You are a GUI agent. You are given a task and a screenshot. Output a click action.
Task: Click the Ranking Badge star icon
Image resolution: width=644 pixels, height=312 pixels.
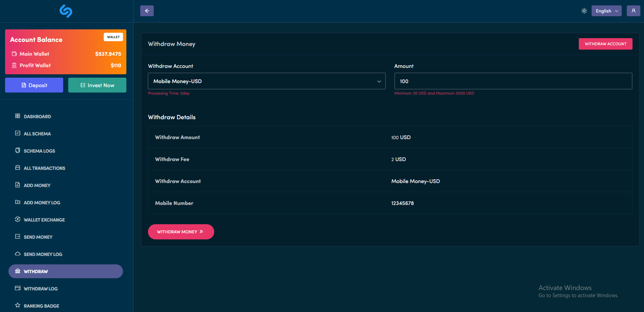[x=18, y=305]
